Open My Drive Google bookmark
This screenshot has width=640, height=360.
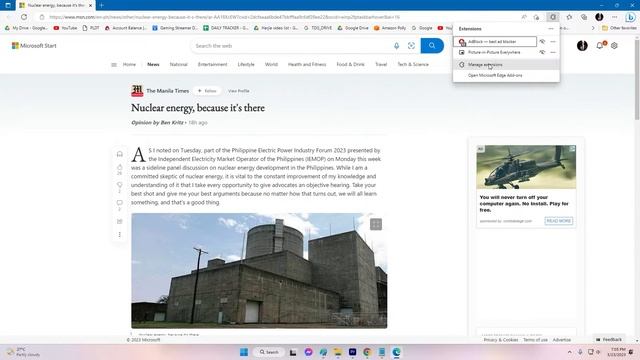27,28
